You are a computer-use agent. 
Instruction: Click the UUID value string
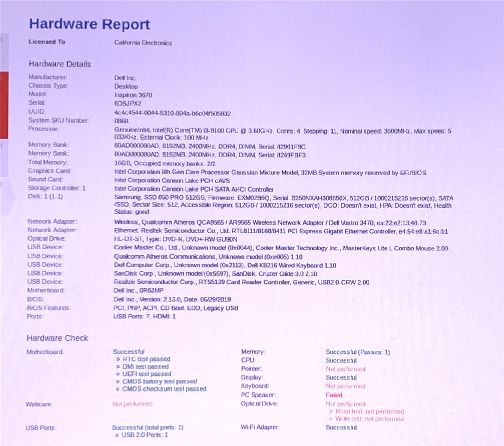(x=172, y=113)
